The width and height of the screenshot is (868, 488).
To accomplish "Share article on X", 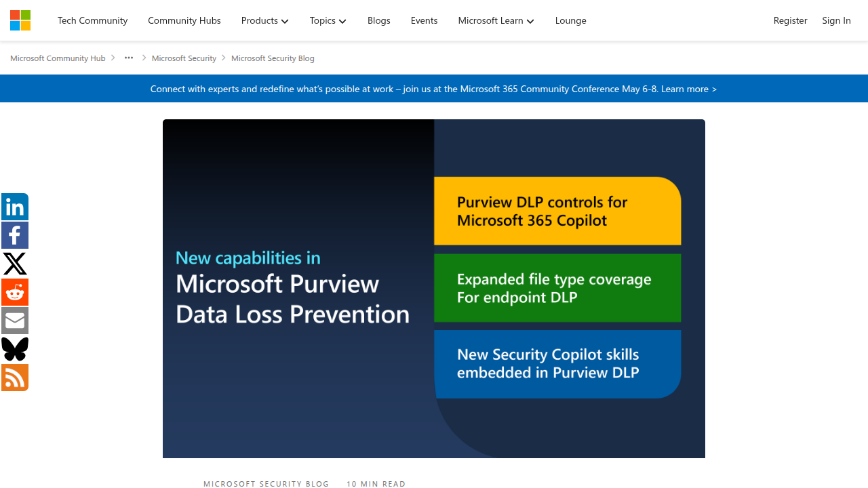I will pos(15,264).
